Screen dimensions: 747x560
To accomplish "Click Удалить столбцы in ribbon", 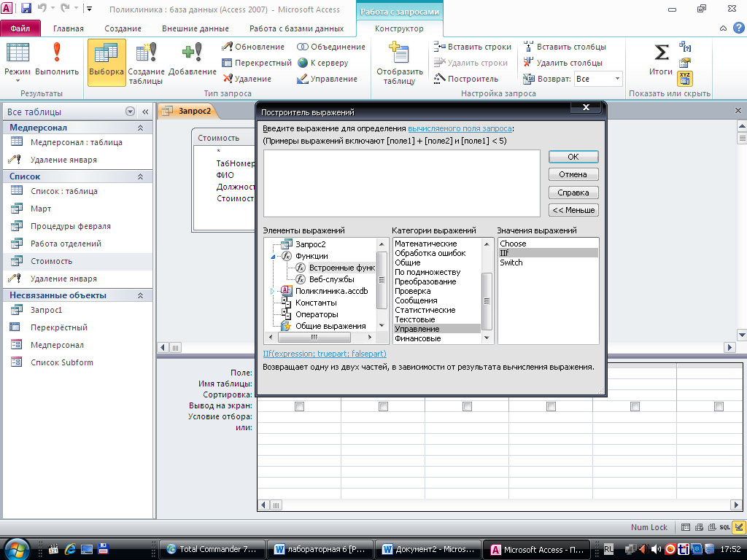I will tap(562, 63).
